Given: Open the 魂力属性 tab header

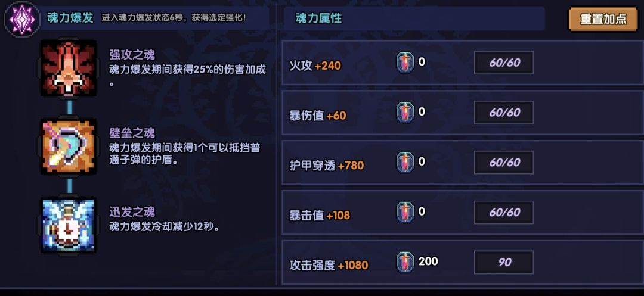Looking at the screenshot, I should coord(319,18).
